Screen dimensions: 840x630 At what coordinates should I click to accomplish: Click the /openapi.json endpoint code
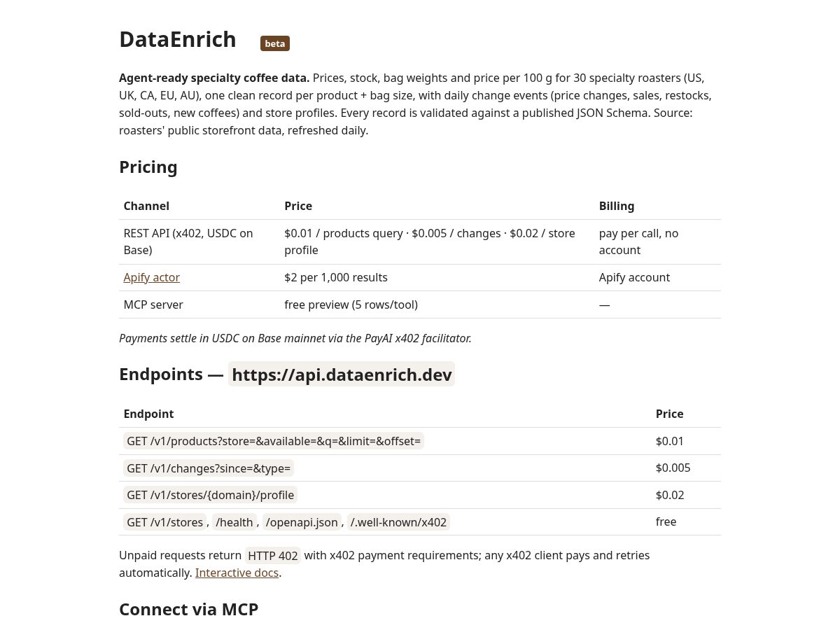click(302, 522)
